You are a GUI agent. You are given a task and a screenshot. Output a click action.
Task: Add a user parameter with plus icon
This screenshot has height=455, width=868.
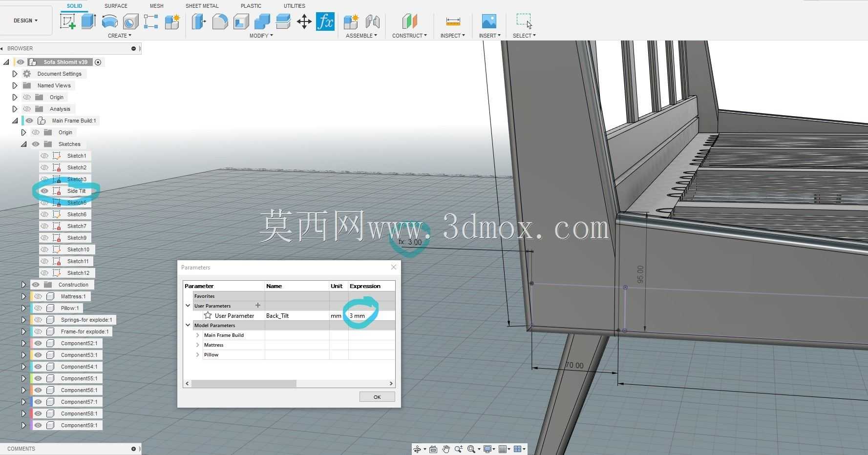coord(258,306)
